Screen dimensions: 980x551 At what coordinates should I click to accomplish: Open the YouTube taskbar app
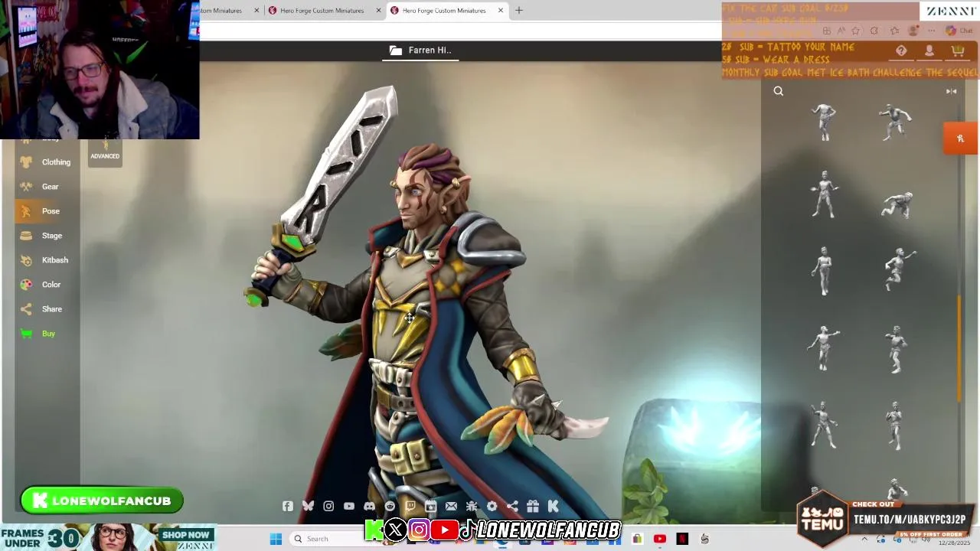click(x=659, y=539)
